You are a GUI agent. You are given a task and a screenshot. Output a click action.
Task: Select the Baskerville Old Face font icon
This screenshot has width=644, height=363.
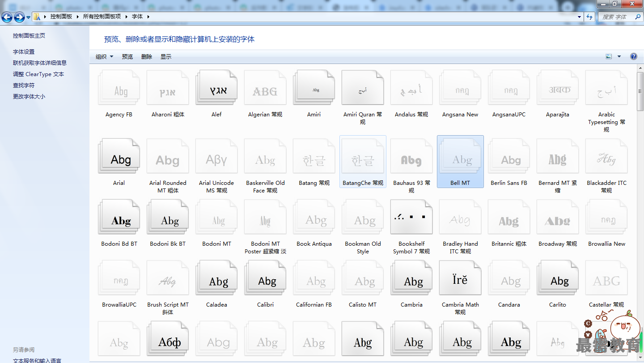click(x=265, y=156)
